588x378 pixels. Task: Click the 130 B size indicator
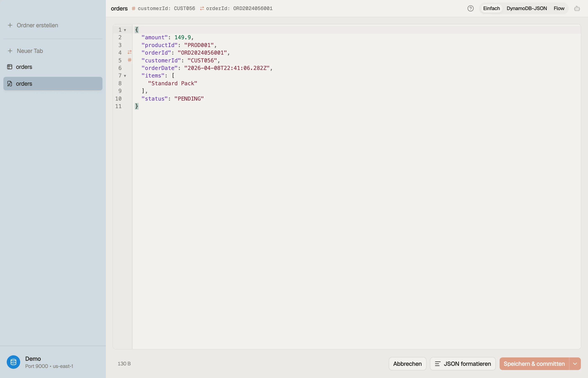pyautogui.click(x=124, y=364)
